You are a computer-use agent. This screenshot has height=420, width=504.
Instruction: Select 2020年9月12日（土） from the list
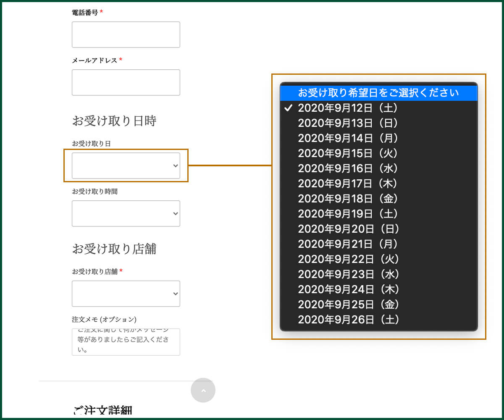[348, 108]
